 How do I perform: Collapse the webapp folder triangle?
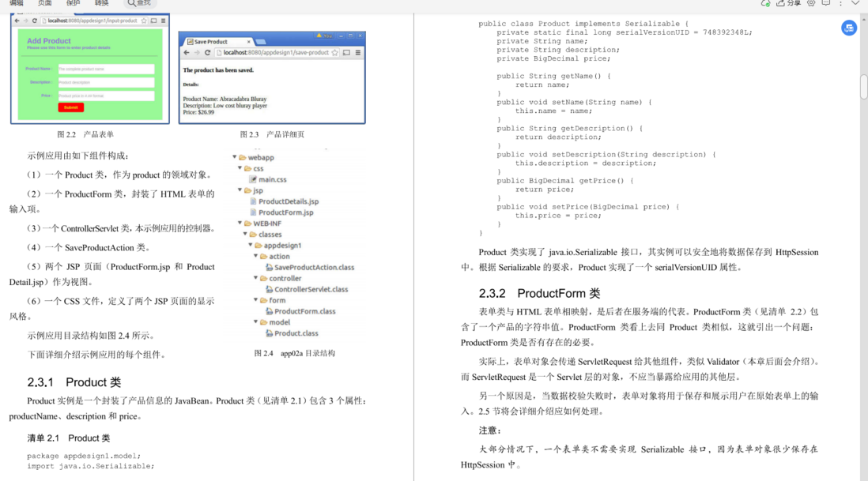pyautogui.click(x=235, y=157)
